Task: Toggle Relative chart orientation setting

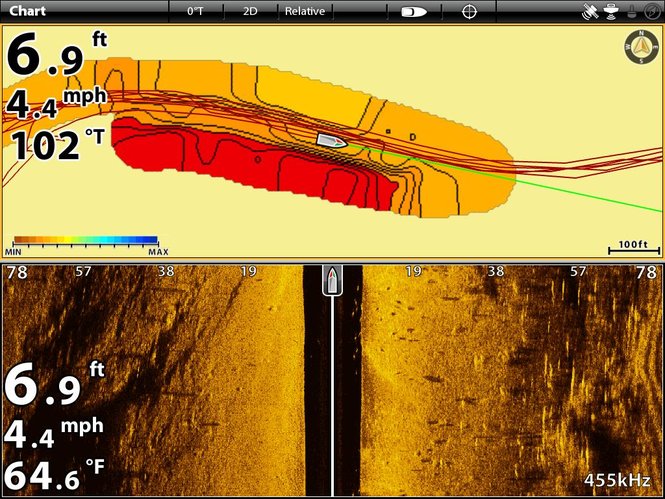Action: click(x=305, y=12)
